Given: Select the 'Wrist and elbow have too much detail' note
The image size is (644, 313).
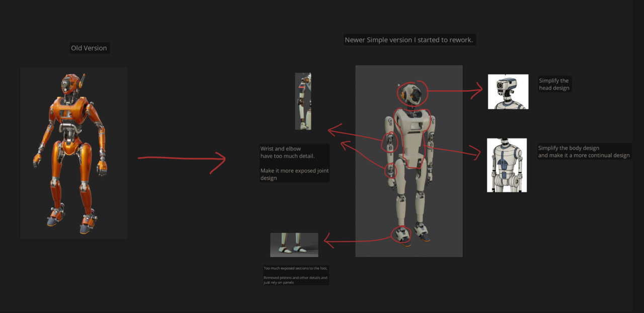Looking at the screenshot, I should [295, 163].
